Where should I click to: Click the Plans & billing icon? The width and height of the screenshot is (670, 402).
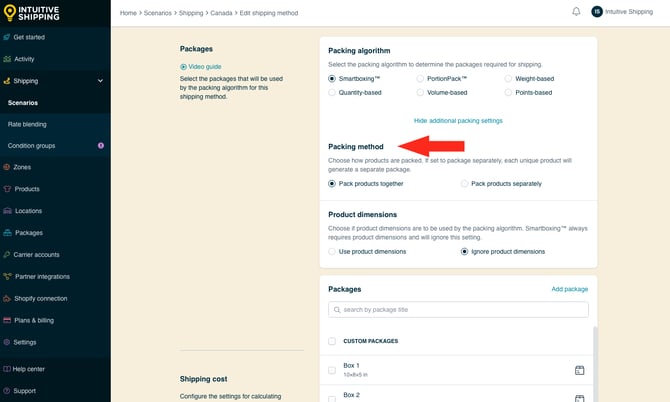point(7,320)
